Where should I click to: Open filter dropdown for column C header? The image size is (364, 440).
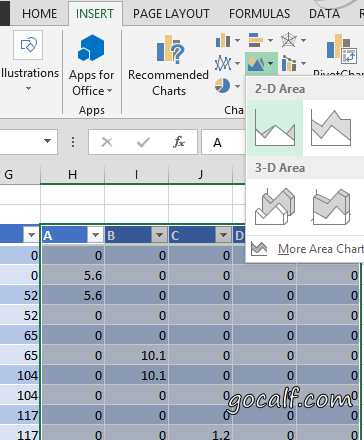223,235
